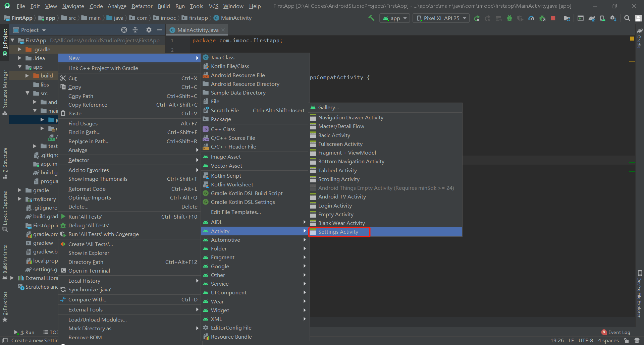Image resolution: width=644 pixels, height=345 pixels.
Task: Open the Refactor menu in menu bar
Action: tap(142, 6)
